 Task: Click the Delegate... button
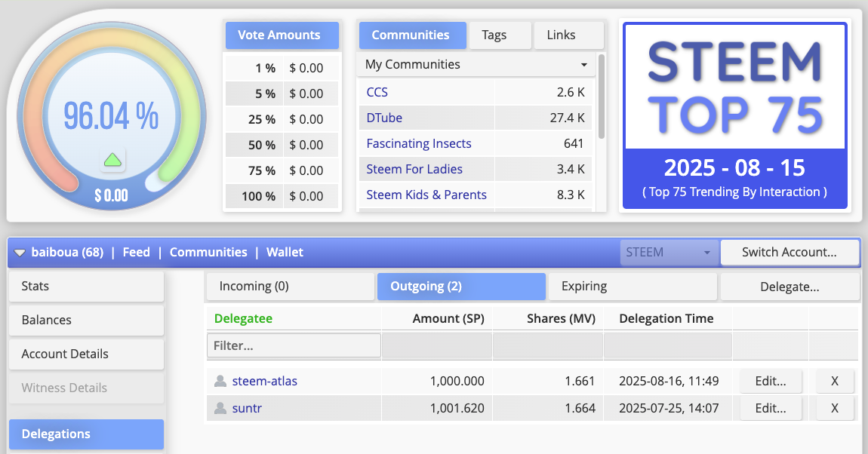(790, 287)
